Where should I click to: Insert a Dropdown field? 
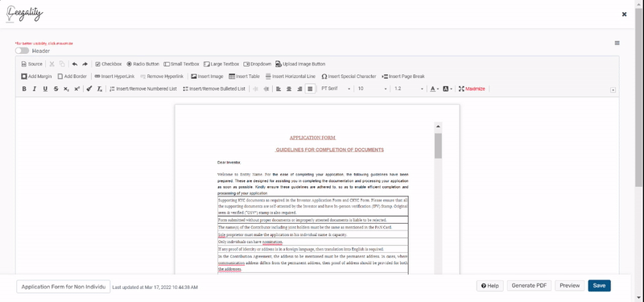pyautogui.click(x=258, y=64)
